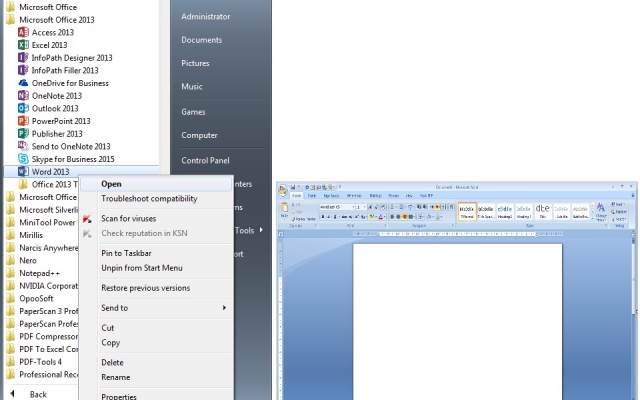This screenshot has height=400, width=640.
Task: Click the Access 2013 icon
Action: coord(23,32)
